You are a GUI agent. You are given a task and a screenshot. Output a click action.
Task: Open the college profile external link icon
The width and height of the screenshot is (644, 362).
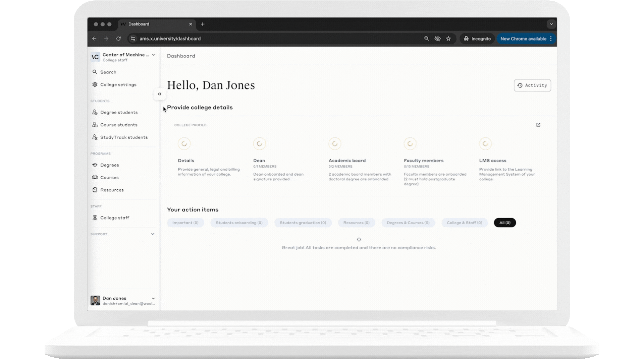pos(538,125)
